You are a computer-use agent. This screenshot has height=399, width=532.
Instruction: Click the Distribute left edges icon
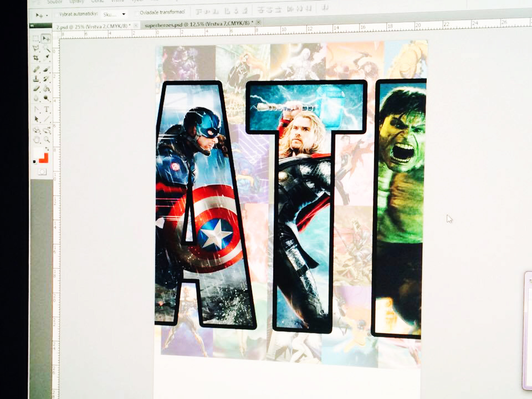[290, 8]
